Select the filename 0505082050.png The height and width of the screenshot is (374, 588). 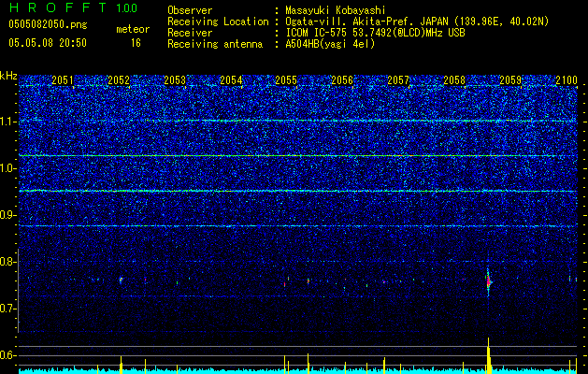point(48,25)
